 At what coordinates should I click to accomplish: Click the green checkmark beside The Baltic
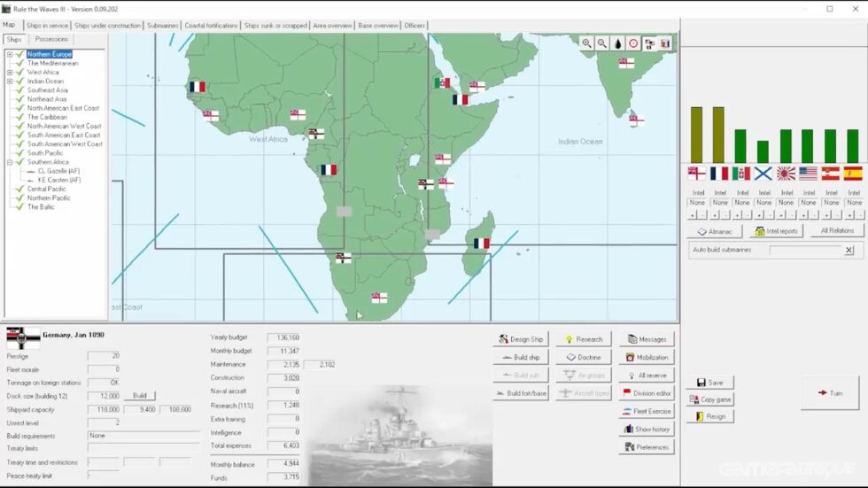[x=19, y=207]
